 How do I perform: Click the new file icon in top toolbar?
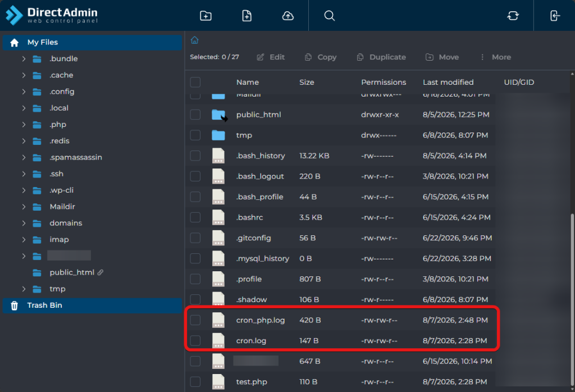pyautogui.click(x=247, y=16)
